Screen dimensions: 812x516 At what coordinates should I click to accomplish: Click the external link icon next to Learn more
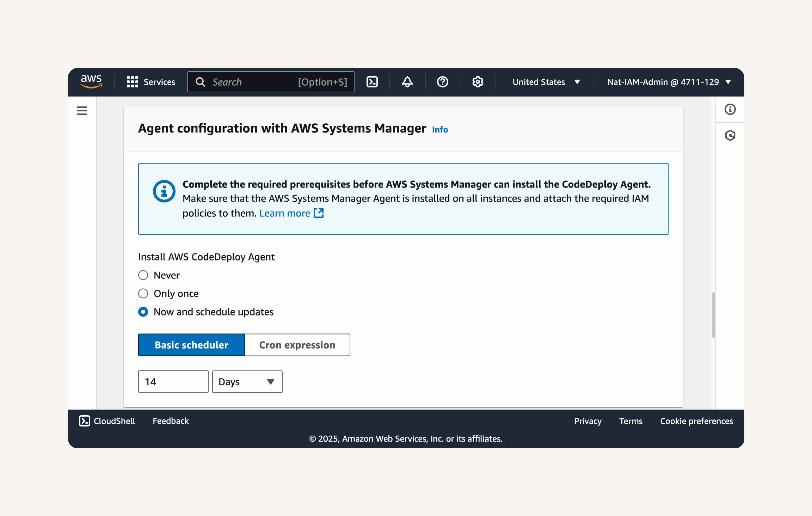pyautogui.click(x=319, y=213)
